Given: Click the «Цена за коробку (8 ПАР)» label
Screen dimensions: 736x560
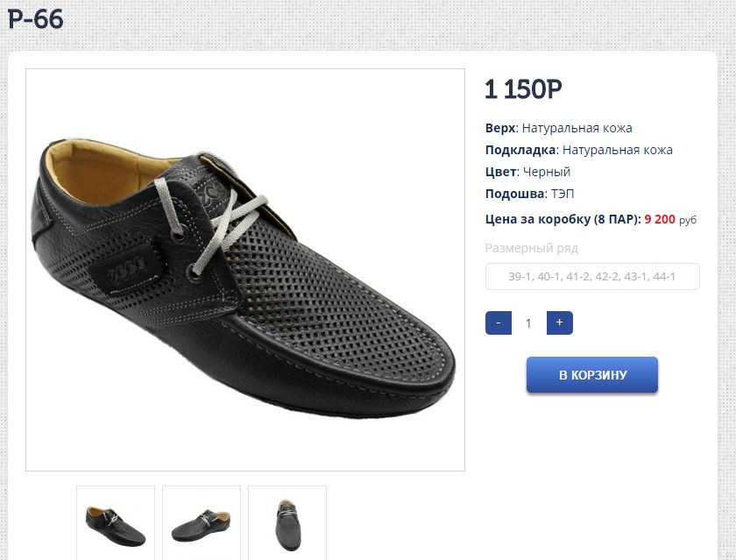Looking at the screenshot, I should pyautogui.click(x=563, y=219).
